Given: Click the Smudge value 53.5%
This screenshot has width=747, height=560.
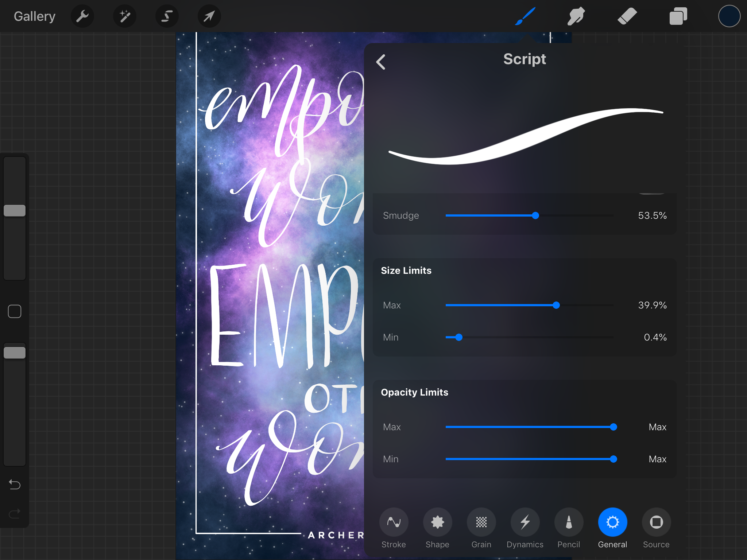Looking at the screenshot, I should (652, 215).
